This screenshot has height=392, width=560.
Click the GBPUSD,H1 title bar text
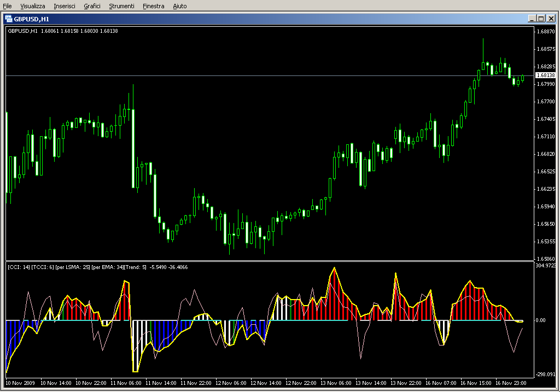[31, 19]
